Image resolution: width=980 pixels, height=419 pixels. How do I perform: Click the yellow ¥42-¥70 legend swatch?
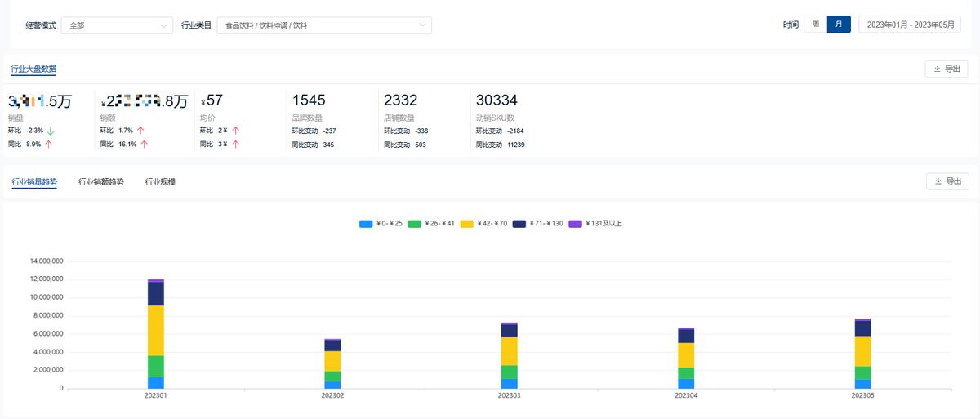tap(467, 224)
